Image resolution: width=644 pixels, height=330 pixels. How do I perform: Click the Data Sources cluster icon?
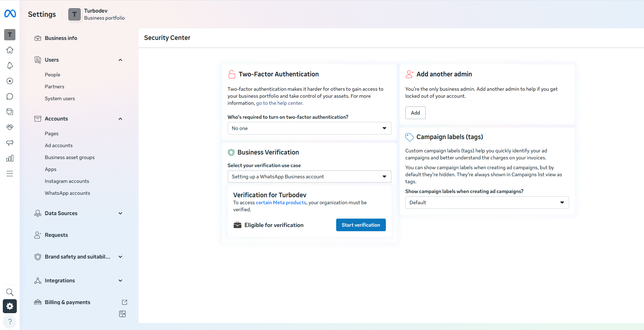(x=38, y=213)
